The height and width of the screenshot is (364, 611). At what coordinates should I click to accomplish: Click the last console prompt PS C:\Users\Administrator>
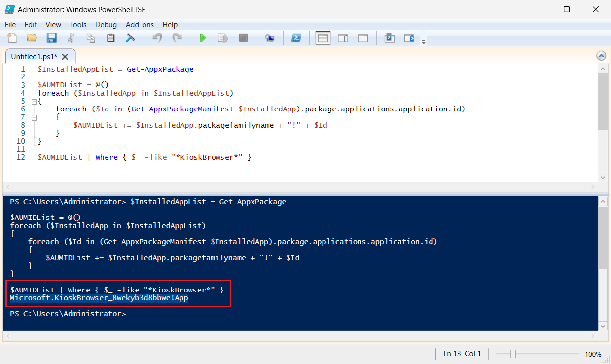pos(68,314)
